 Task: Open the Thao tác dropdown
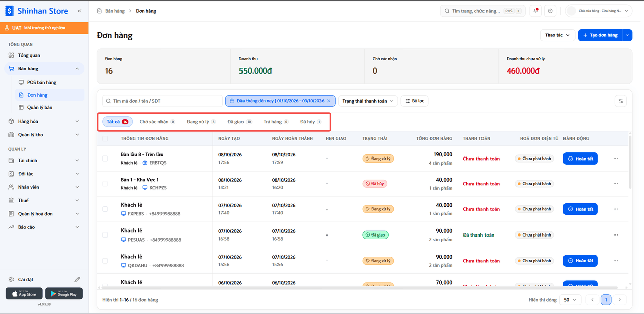(557, 35)
